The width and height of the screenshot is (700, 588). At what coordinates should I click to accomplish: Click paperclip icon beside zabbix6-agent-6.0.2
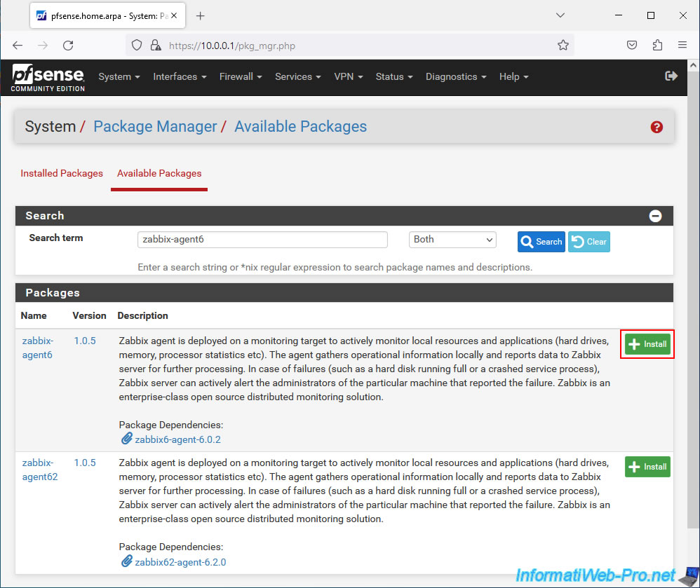pos(127,439)
